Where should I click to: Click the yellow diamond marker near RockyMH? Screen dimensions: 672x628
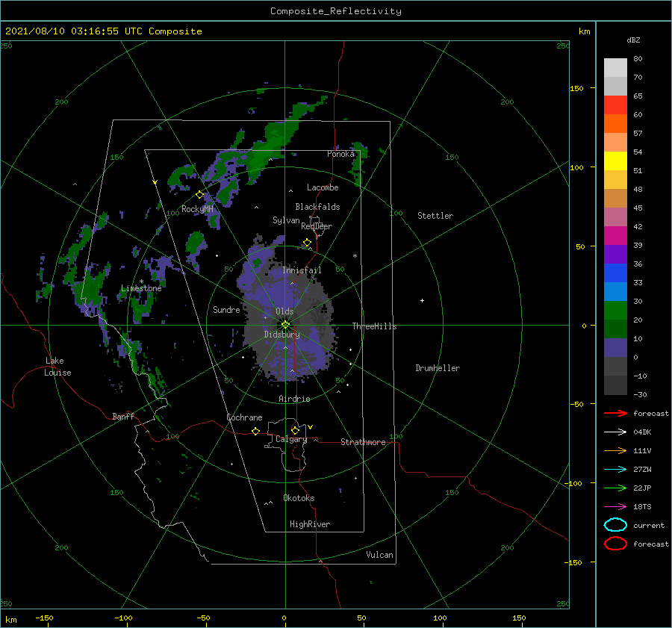click(x=199, y=195)
